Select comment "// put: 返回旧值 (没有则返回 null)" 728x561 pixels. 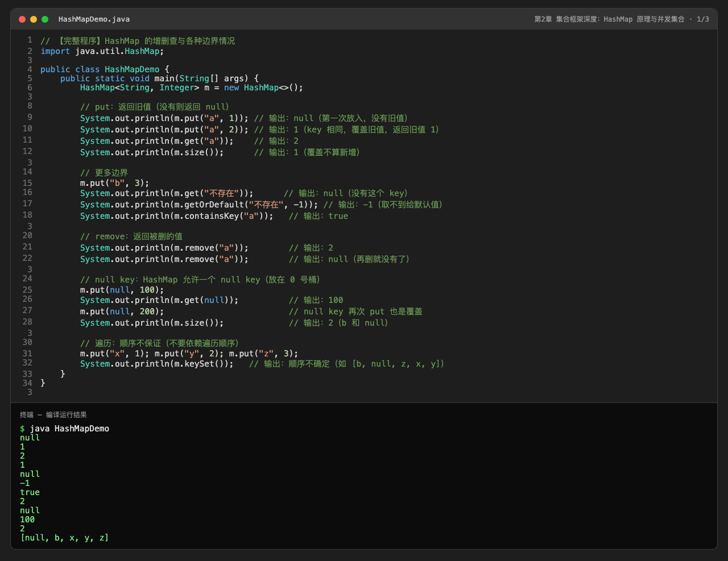coord(155,107)
